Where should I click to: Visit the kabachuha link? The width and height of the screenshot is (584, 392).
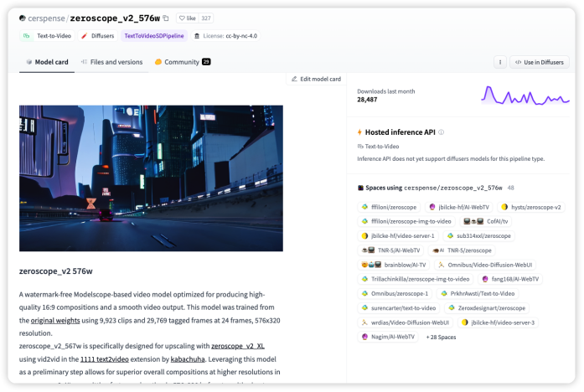click(188, 358)
